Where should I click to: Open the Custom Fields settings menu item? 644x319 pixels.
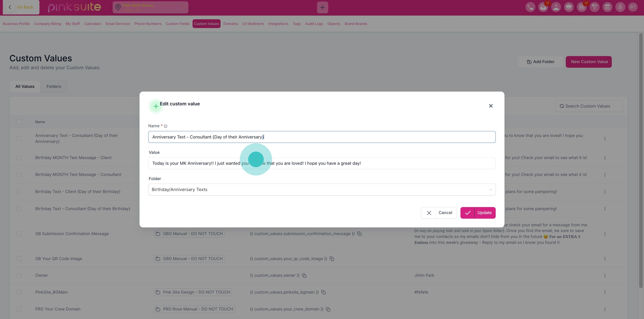pos(177,24)
